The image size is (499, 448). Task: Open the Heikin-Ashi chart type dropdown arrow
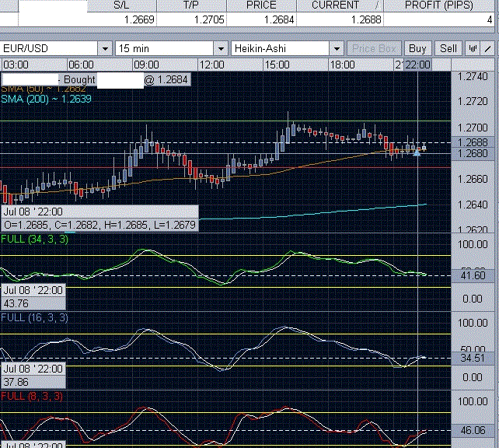pyautogui.click(x=337, y=49)
